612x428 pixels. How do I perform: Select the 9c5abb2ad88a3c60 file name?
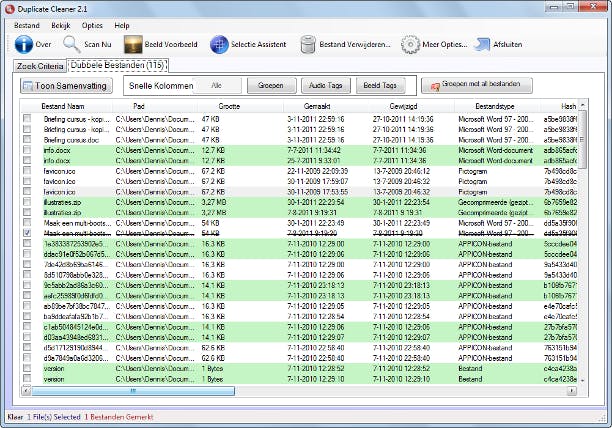(76, 285)
